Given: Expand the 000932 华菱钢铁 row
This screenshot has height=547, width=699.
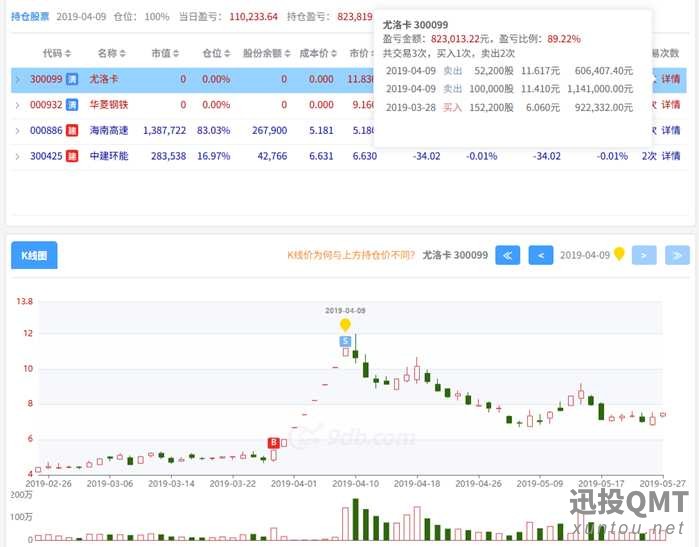Looking at the screenshot, I should point(17,105).
